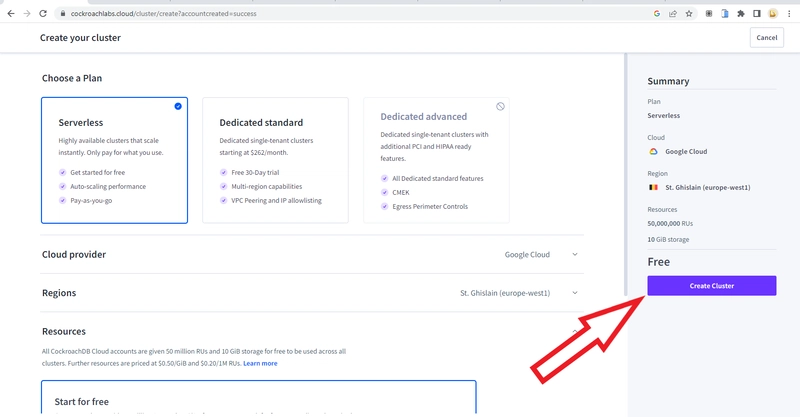The width and height of the screenshot is (800, 417).
Task: Click the Google Cloud logo in Summary
Action: (653, 152)
